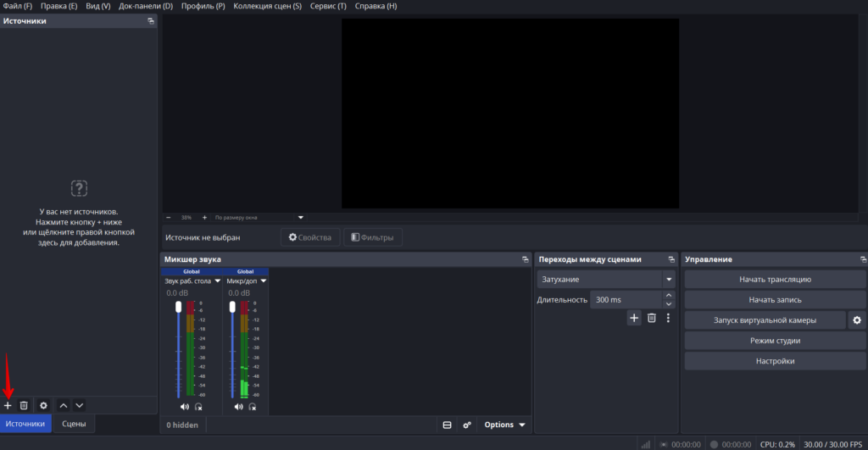The image size is (868, 450).
Task: Open Микр/доп channel dropdown arrow
Action: [x=264, y=281]
